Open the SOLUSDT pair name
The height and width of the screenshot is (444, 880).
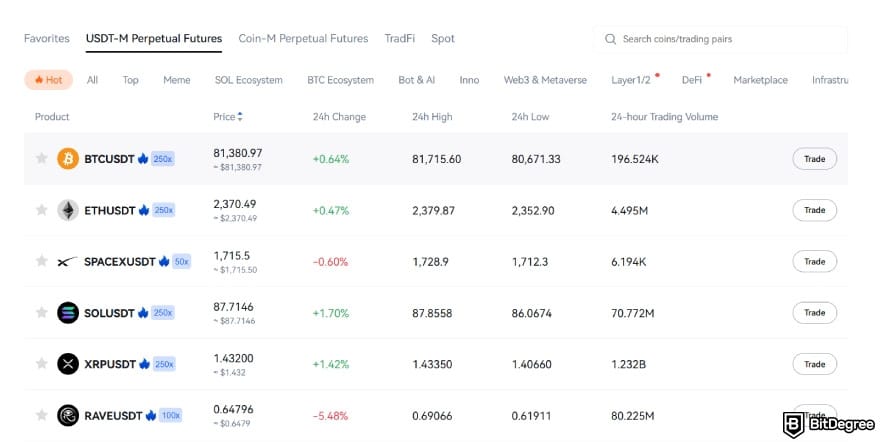[x=109, y=313]
